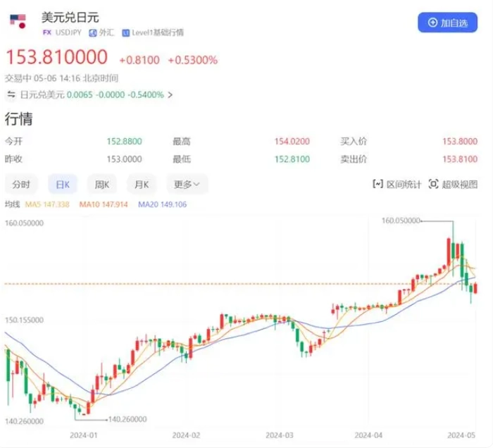The image size is (493, 448).
Task: Open the 更多 dropdown menu
Action: click(x=187, y=185)
